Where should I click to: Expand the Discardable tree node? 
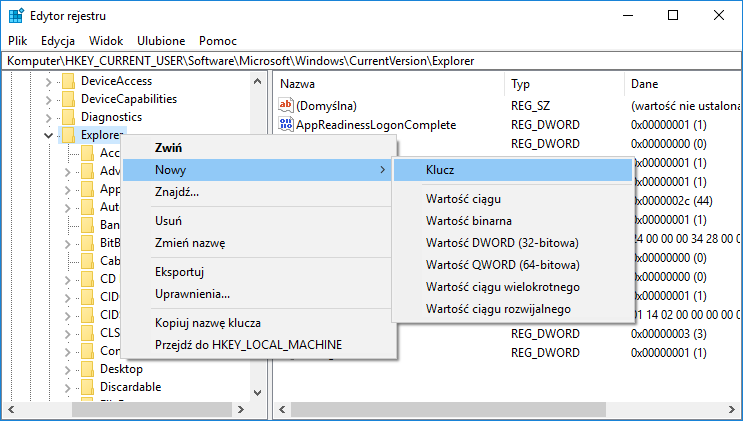67,388
